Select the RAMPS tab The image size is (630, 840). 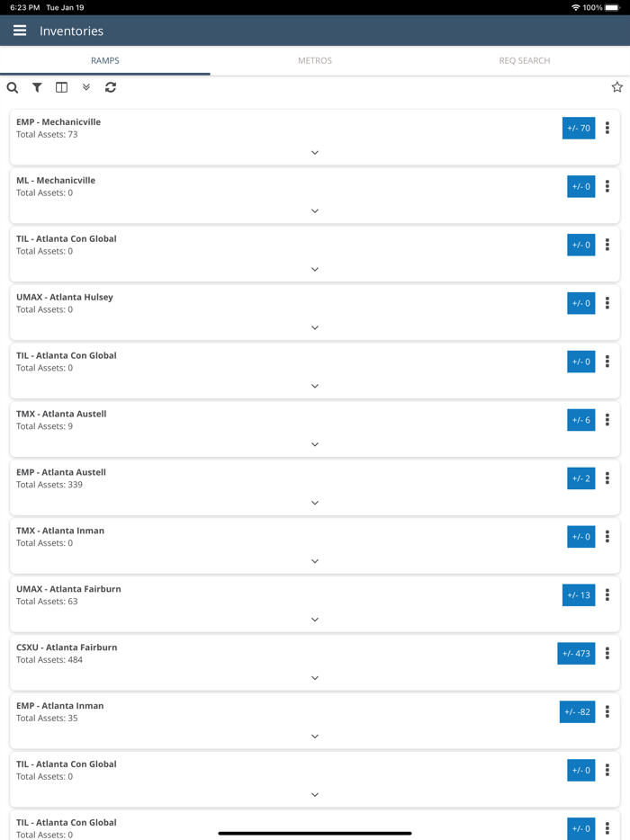pyautogui.click(x=105, y=60)
